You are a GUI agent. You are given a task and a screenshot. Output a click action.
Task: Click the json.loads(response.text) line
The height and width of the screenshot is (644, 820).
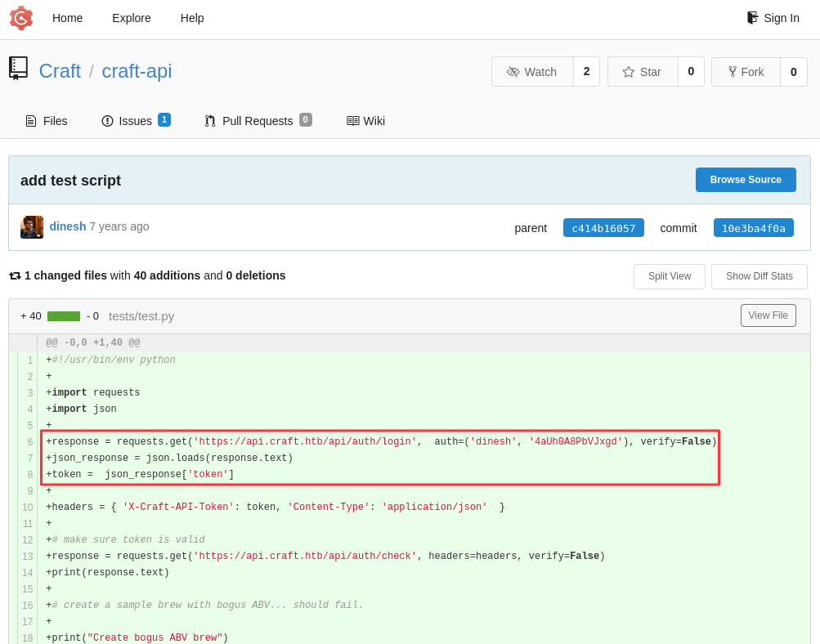pyautogui.click(x=169, y=458)
